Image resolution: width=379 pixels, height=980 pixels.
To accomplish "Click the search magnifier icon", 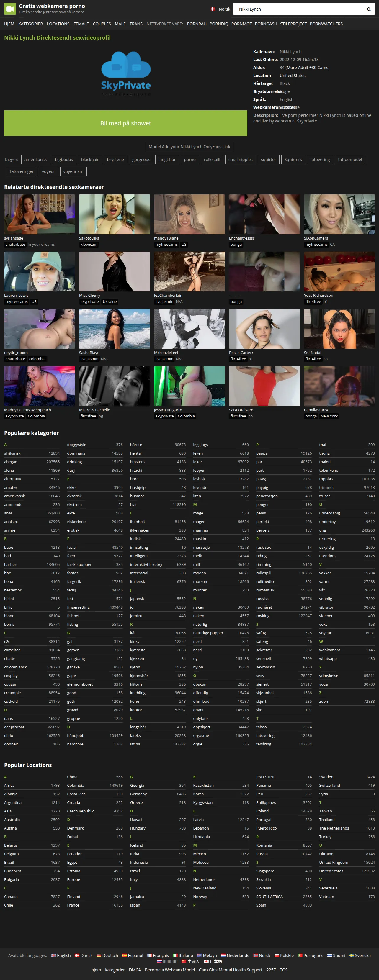I will [368, 9].
